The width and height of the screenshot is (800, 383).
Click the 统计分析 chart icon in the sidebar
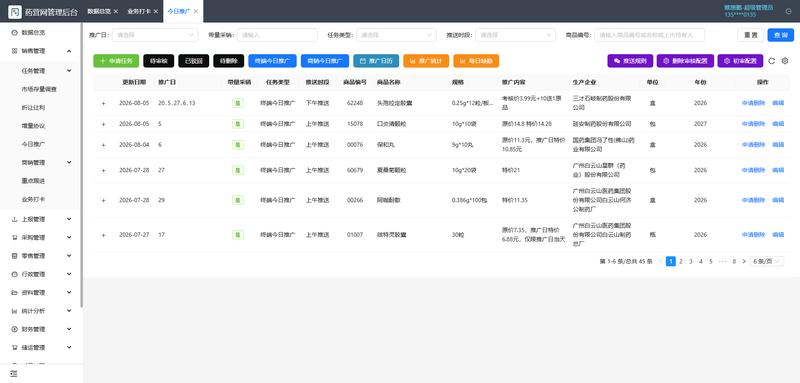tap(14, 311)
